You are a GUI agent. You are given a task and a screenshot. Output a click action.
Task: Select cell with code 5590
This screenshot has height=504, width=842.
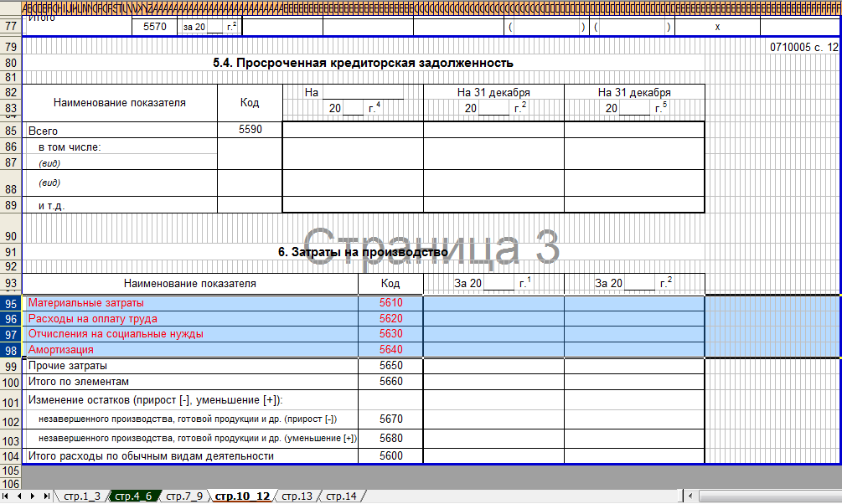(250, 130)
